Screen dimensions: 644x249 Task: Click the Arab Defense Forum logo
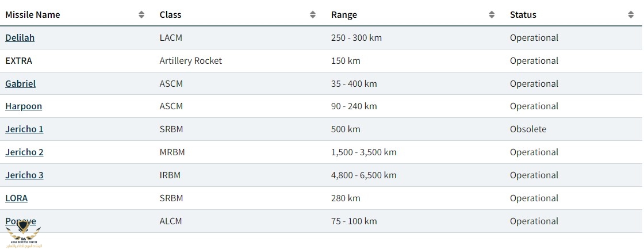click(x=23, y=236)
